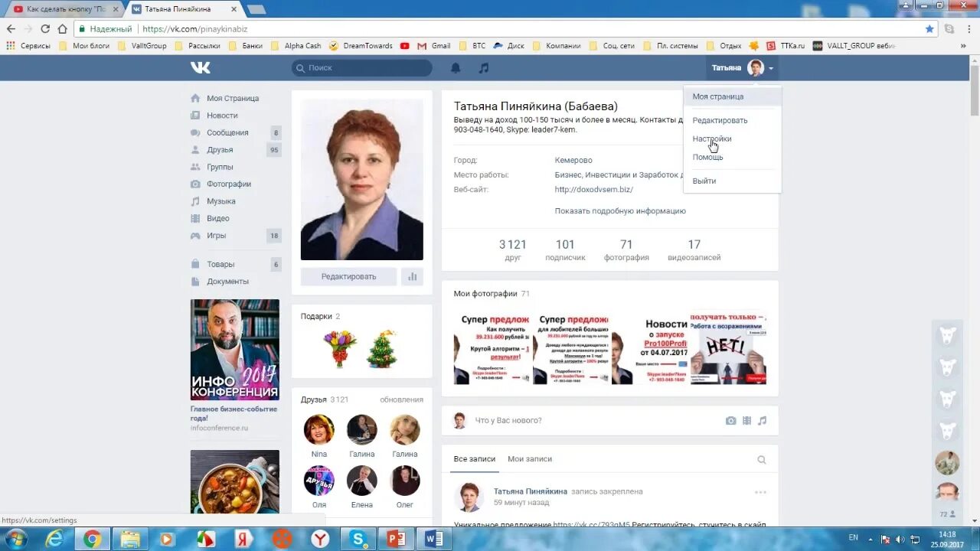
Task: Switch to Все записи tab
Action: click(475, 459)
